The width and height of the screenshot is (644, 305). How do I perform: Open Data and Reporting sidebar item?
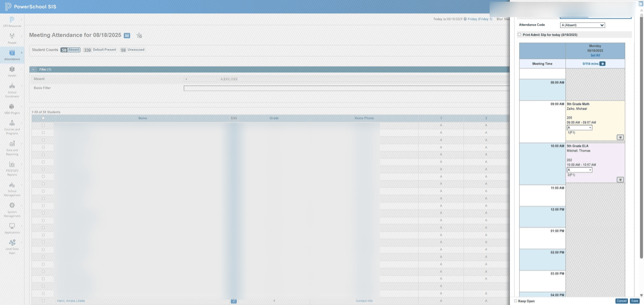[x=12, y=148]
